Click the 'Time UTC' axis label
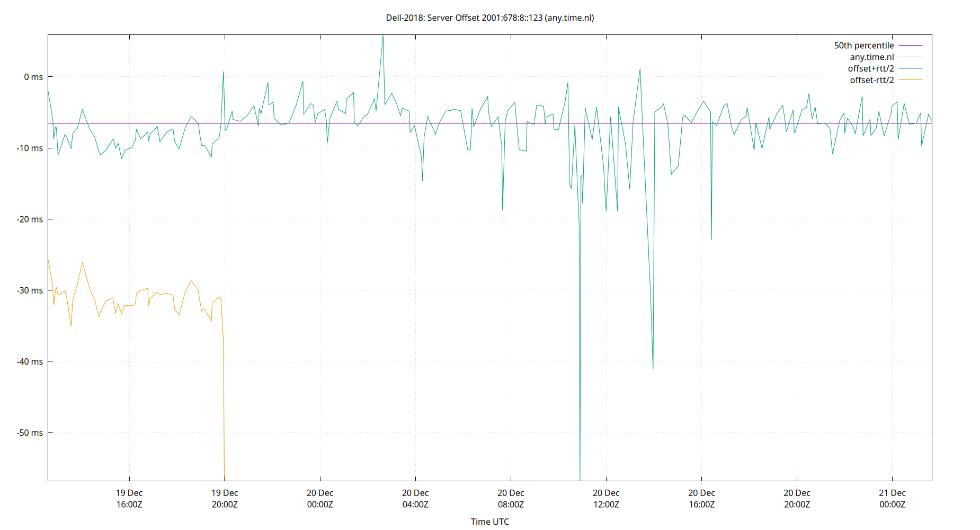The width and height of the screenshot is (980, 530). click(x=490, y=522)
